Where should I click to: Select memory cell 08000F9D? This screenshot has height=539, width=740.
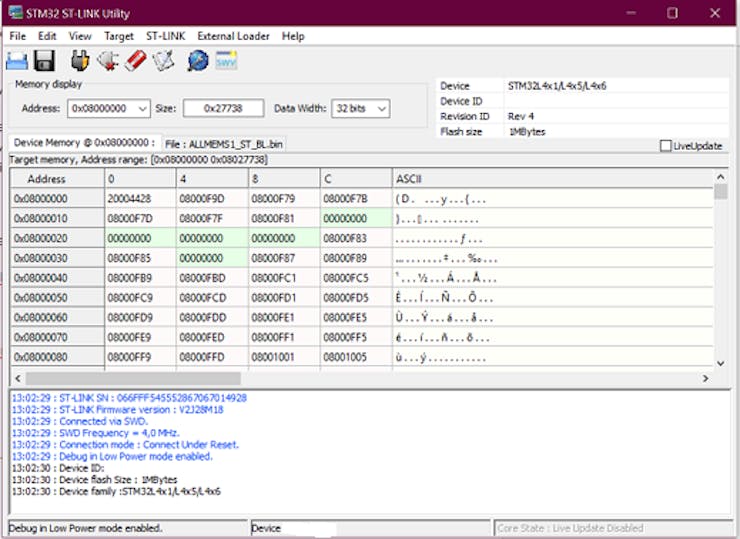tap(212, 199)
